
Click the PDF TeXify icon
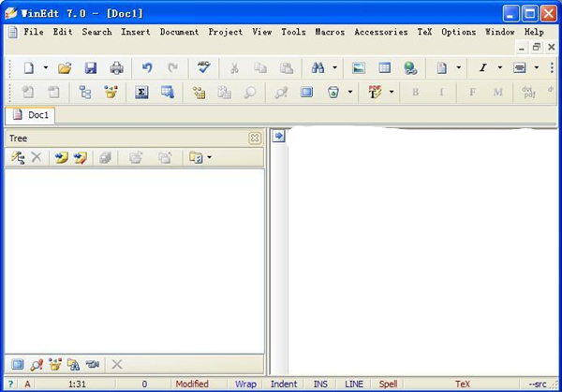tap(375, 92)
